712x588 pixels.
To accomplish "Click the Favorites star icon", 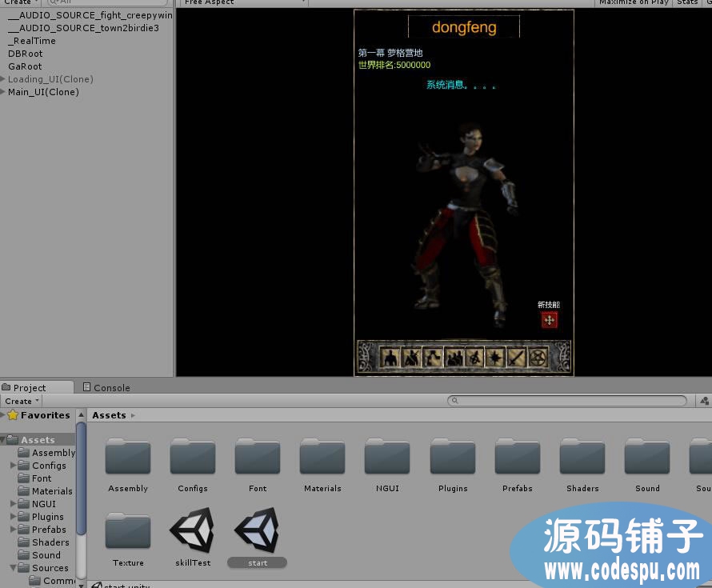I will (13, 415).
